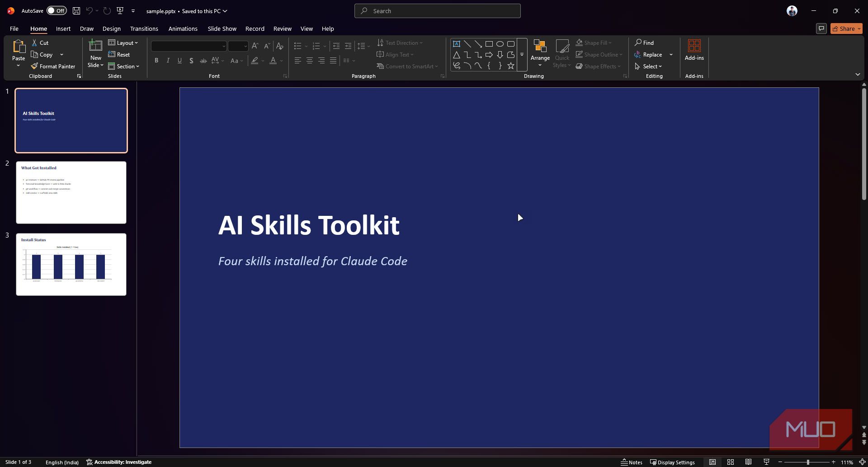Expand the Section dropdown
Viewport: 868px width, 467px height.
click(124, 66)
